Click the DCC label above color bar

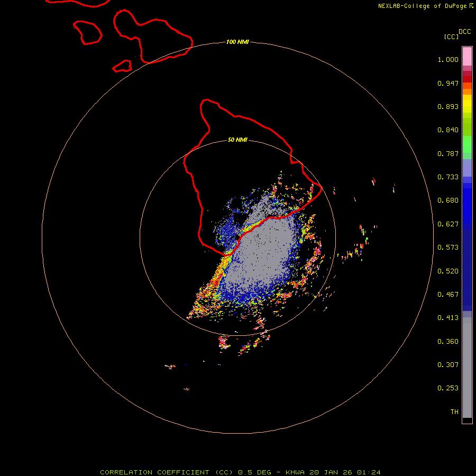tap(464, 32)
